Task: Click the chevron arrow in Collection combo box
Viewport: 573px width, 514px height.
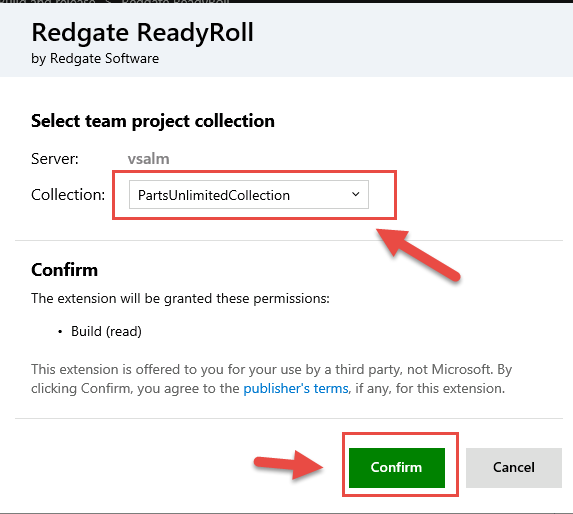Action: (356, 195)
